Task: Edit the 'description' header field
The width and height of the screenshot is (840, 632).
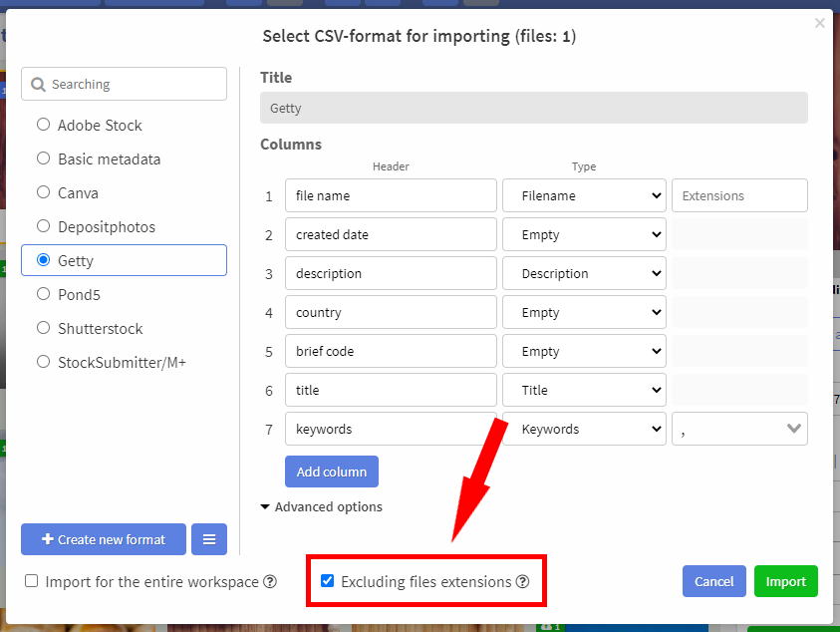Action: [x=391, y=273]
